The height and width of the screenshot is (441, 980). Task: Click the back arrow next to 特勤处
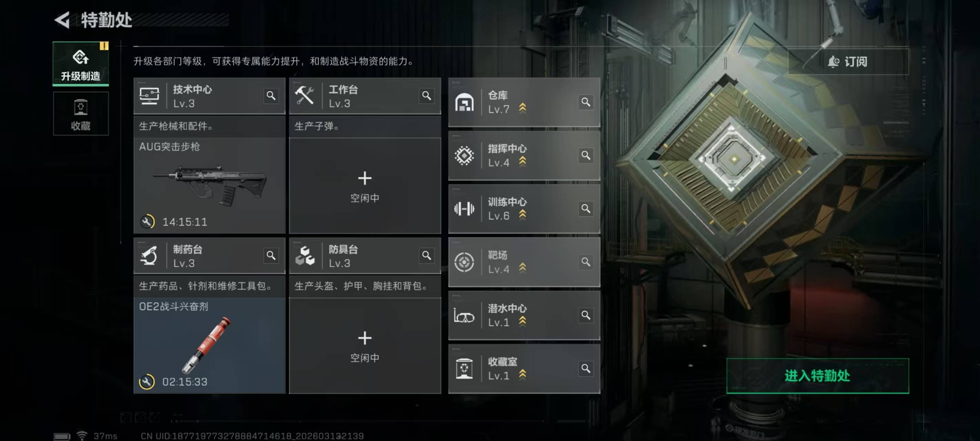[62, 20]
